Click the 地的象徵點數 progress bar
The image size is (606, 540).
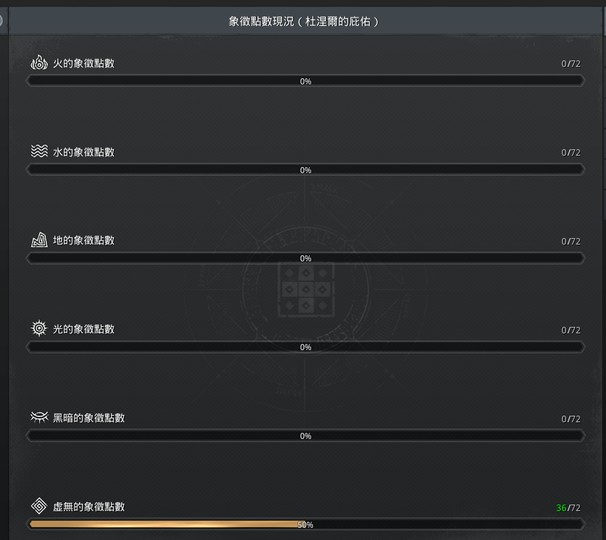coord(305,258)
